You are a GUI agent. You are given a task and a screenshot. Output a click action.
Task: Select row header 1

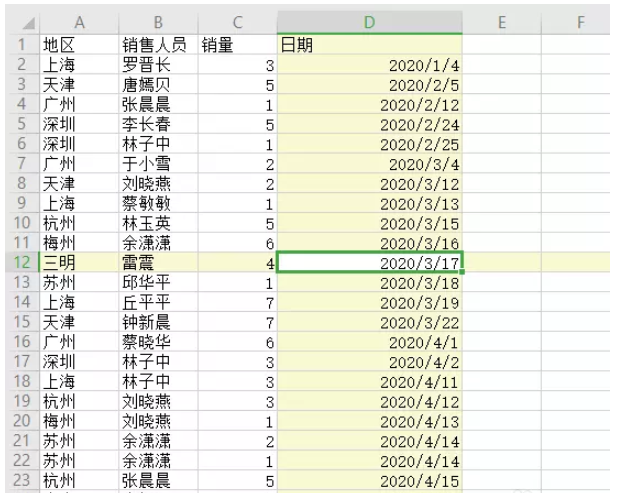coord(23,45)
